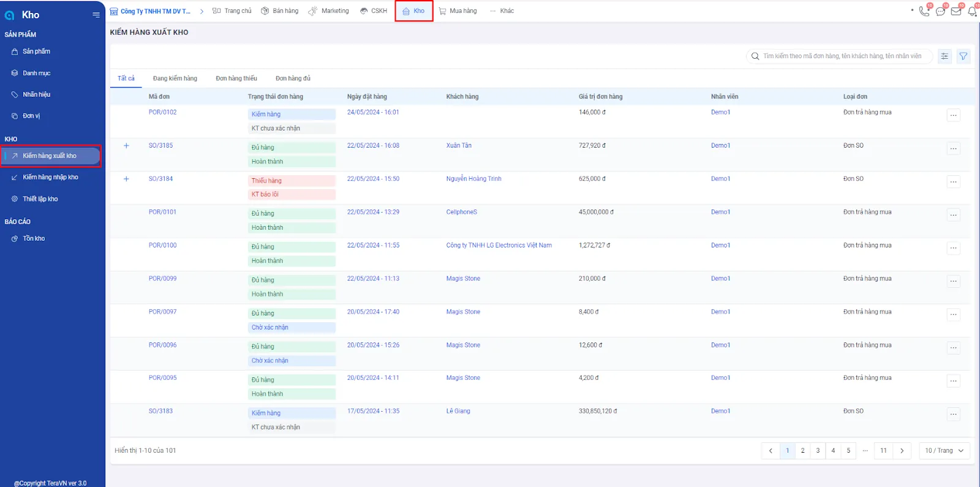Screen dimensions: 980x487
Task: Click the Kho logo icon in sidebar
Action: coord(9,15)
